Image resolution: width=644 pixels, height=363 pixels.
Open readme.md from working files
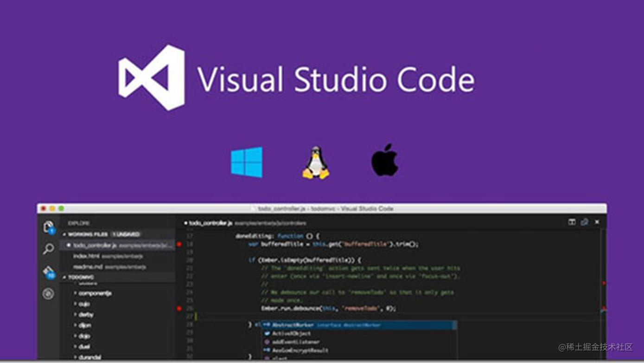(118, 267)
